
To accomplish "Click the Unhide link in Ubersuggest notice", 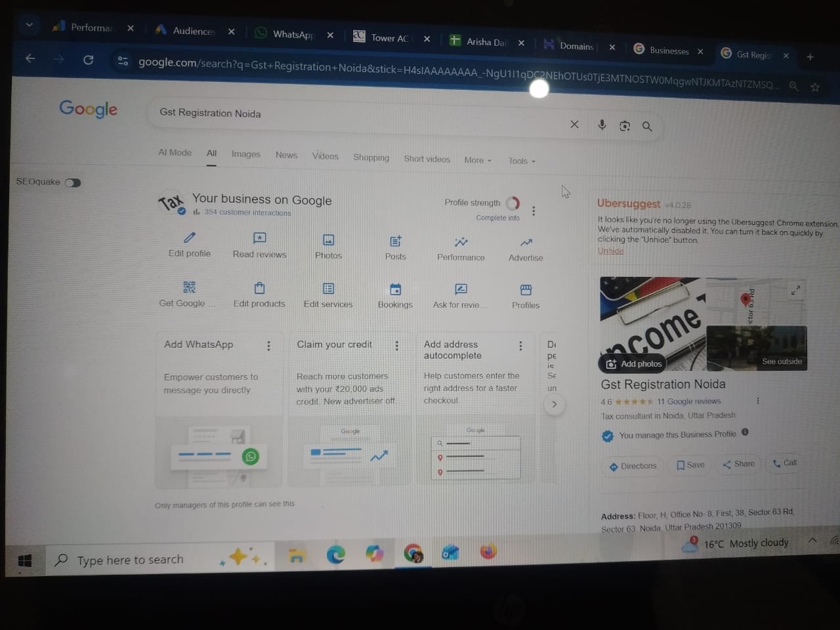I will (610, 251).
